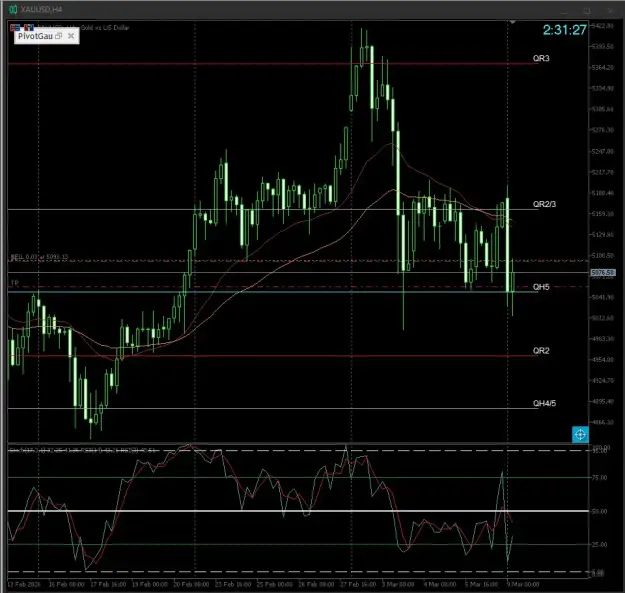The image size is (625, 593).
Task: Click the 3 Mar 00:00 time axis label
Action: point(398,584)
